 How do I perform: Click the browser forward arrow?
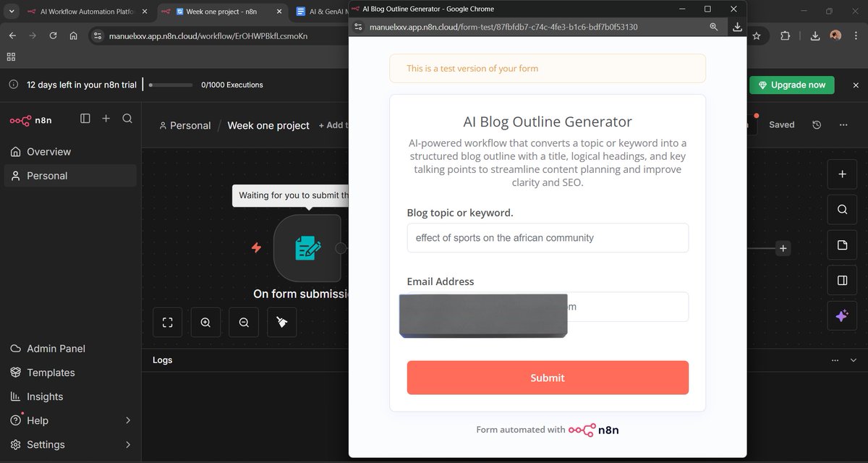(x=33, y=35)
